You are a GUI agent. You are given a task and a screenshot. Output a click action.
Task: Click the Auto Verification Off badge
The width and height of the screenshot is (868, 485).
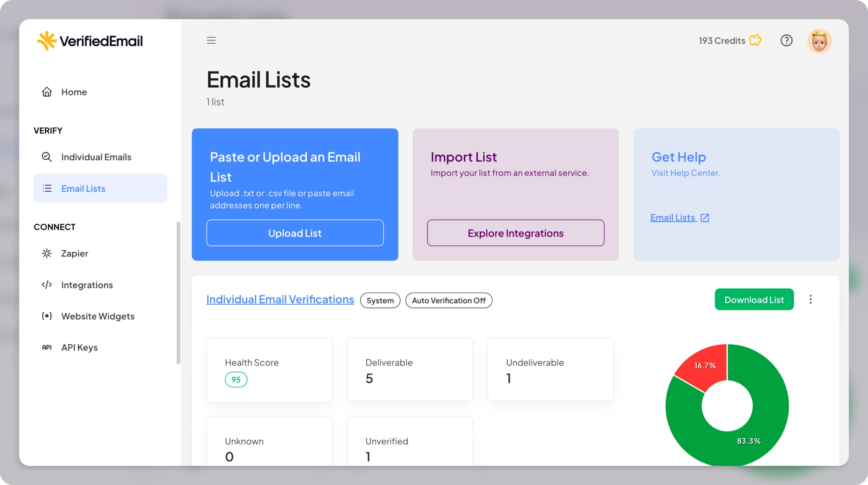pyautogui.click(x=448, y=301)
